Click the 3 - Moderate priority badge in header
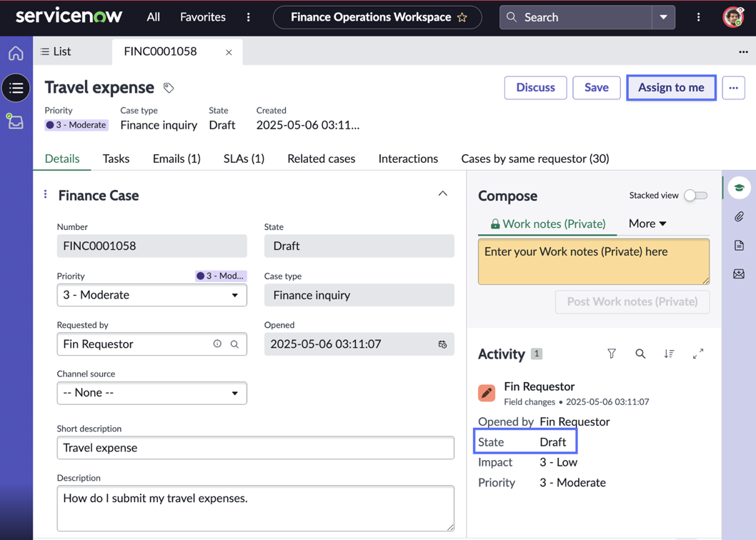 [76, 125]
